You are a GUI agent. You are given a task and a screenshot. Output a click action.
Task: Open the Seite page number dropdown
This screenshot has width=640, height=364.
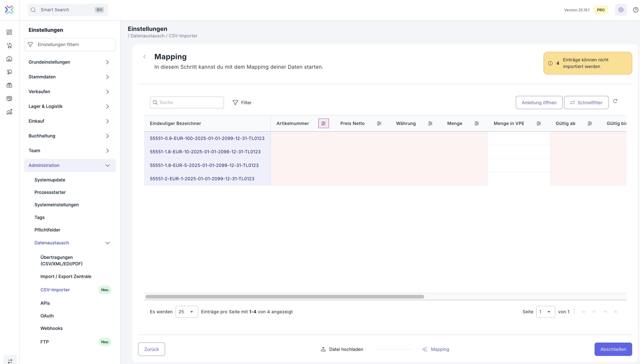[545, 312]
